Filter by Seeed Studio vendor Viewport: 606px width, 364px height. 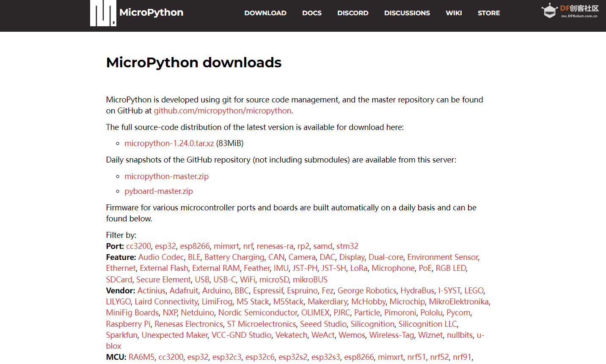click(x=323, y=324)
